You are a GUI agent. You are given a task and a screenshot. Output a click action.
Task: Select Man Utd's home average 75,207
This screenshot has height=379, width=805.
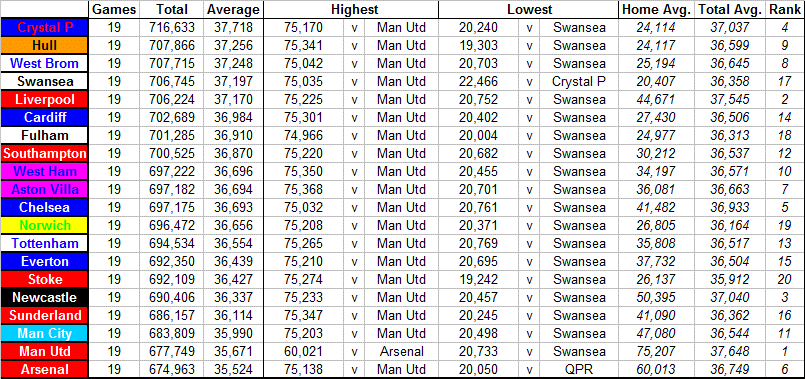click(x=657, y=351)
